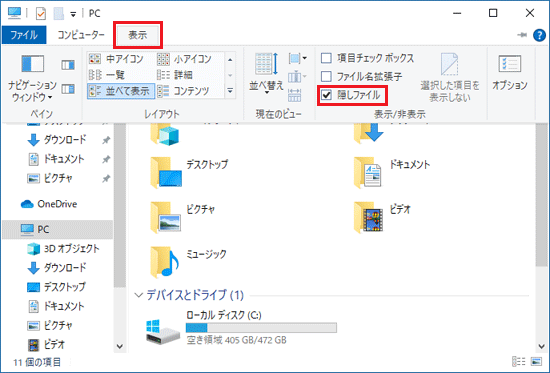Select ダウンロード in quick access list
The width and height of the screenshot is (550, 373).
coord(65,140)
